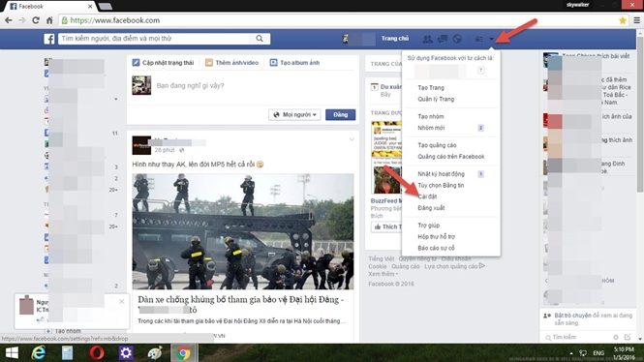The width and height of the screenshot is (644, 362).
Task: Open friend requests icon in top bar
Action: point(427,39)
